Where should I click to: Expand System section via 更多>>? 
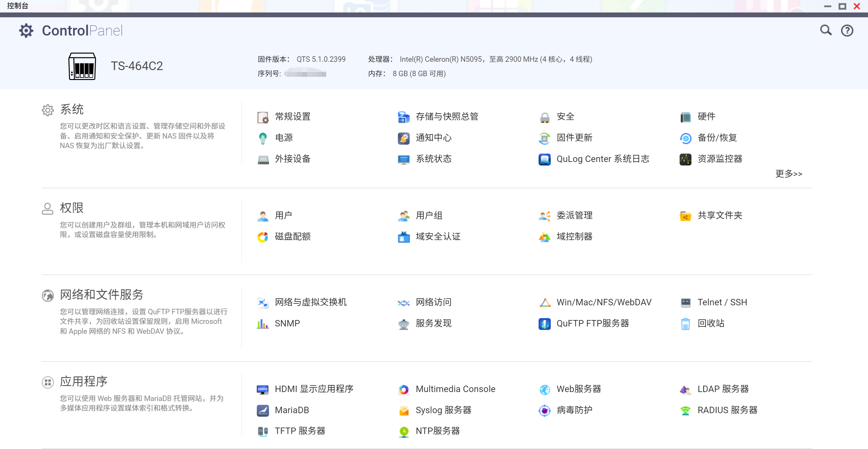(788, 173)
